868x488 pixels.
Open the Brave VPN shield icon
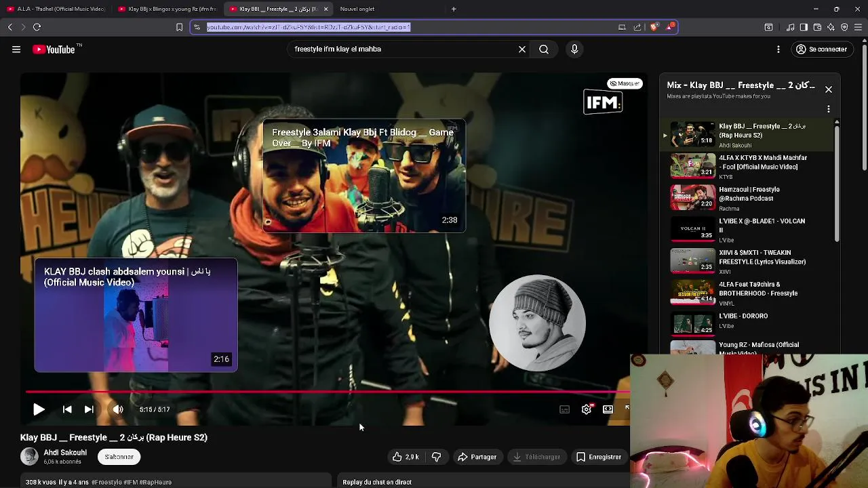[844, 27]
